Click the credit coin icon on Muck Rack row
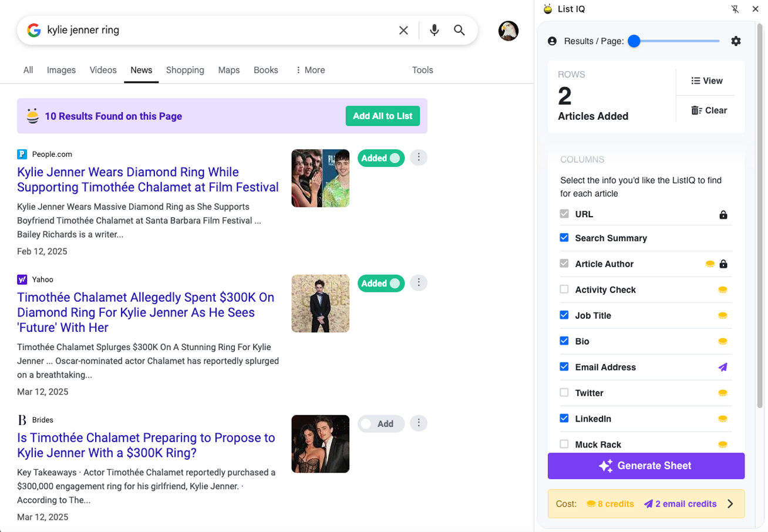 pos(723,445)
